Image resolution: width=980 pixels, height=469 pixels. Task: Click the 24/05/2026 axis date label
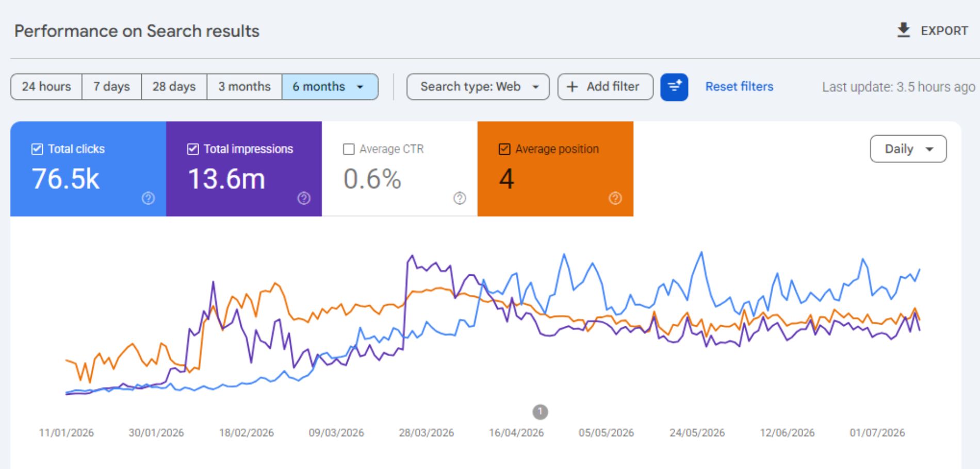coord(697,432)
